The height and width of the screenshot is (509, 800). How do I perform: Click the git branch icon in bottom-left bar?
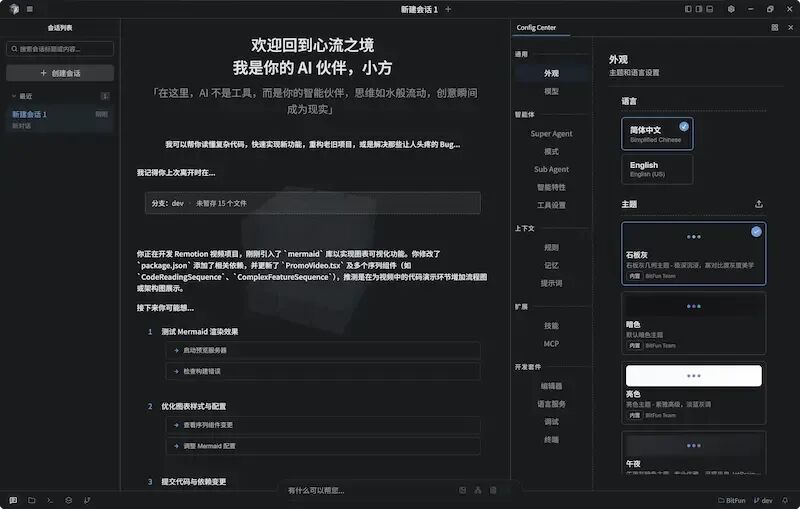point(87,500)
